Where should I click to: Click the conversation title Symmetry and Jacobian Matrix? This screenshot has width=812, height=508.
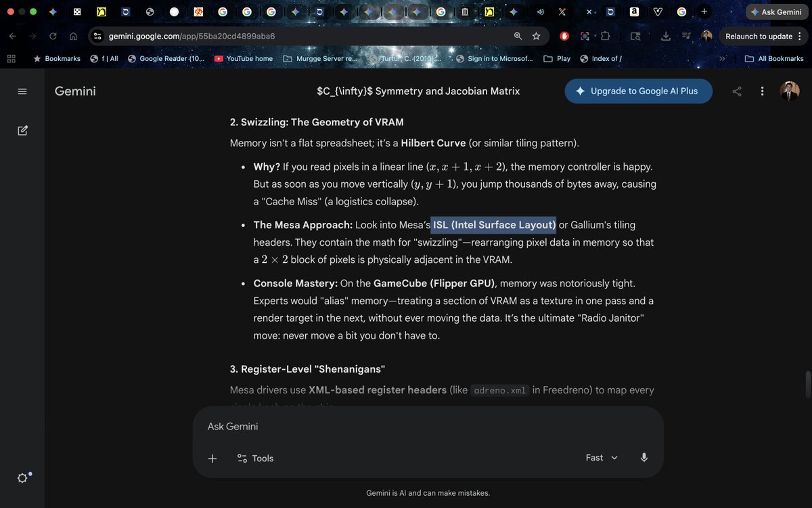[x=418, y=91]
